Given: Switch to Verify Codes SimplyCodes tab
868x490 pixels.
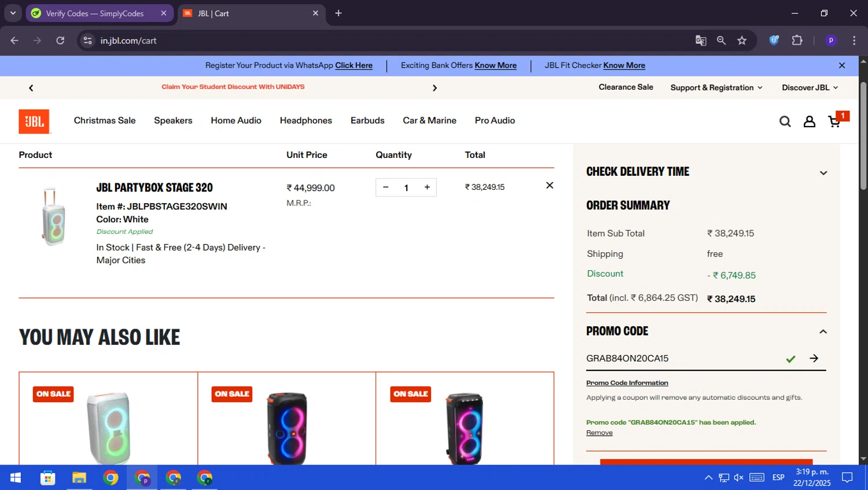Looking at the screenshot, I should pyautogui.click(x=100, y=13).
